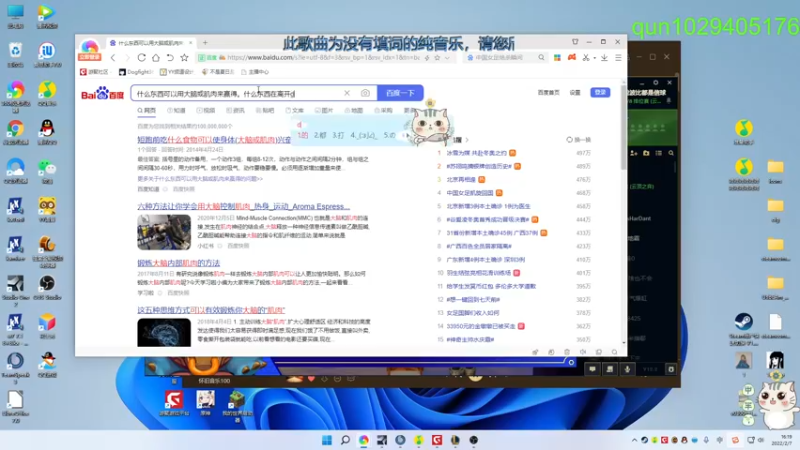This screenshot has height=450, width=800.
Task: Go back using the browser back arrow
Action: tap(113, 58)
